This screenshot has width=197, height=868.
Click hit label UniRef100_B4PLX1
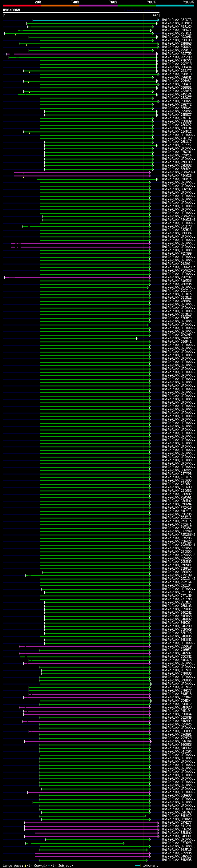pos(177,836)
